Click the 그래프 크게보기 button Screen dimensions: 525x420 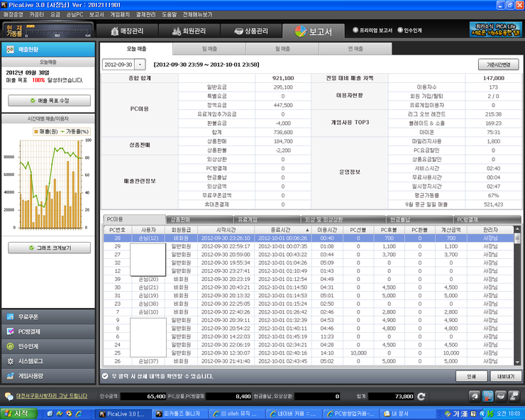click(49, 248)
